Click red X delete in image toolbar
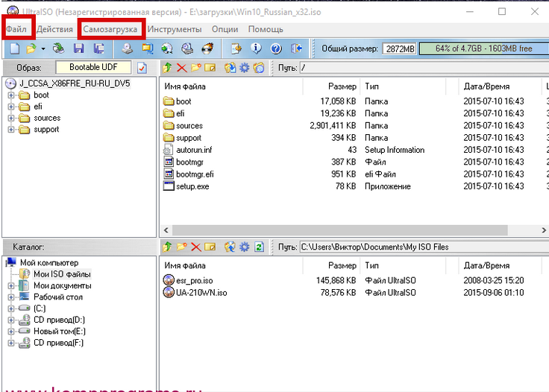The height and width of the screenshot is (392, 549). click(182, 68)
